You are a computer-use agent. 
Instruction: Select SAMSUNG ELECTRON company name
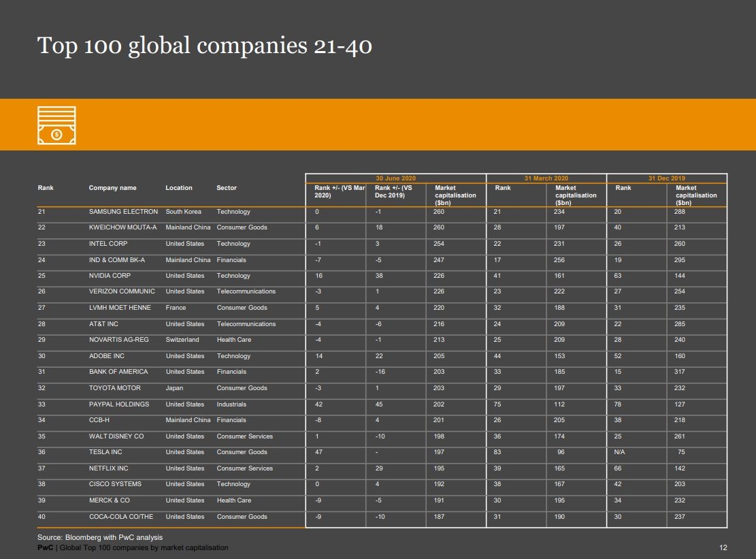tap(123, 212)
